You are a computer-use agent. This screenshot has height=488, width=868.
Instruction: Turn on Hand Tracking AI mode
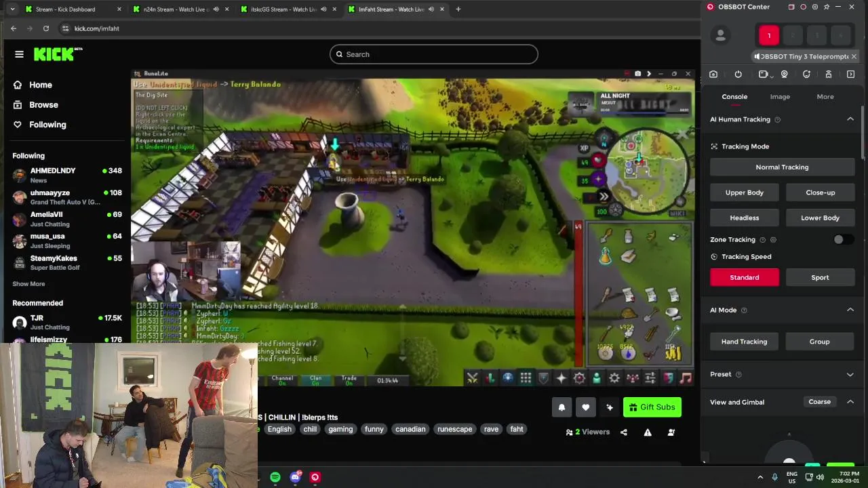[x=745, y=342]
